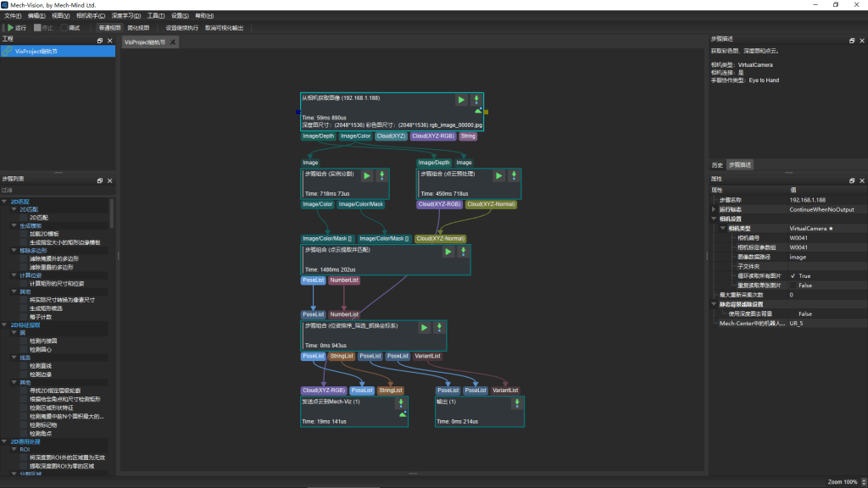The width and height of the screenshot is (868, 488).
Task: Expand the 运行标志 property row
Action: click(x=713, y=209)
